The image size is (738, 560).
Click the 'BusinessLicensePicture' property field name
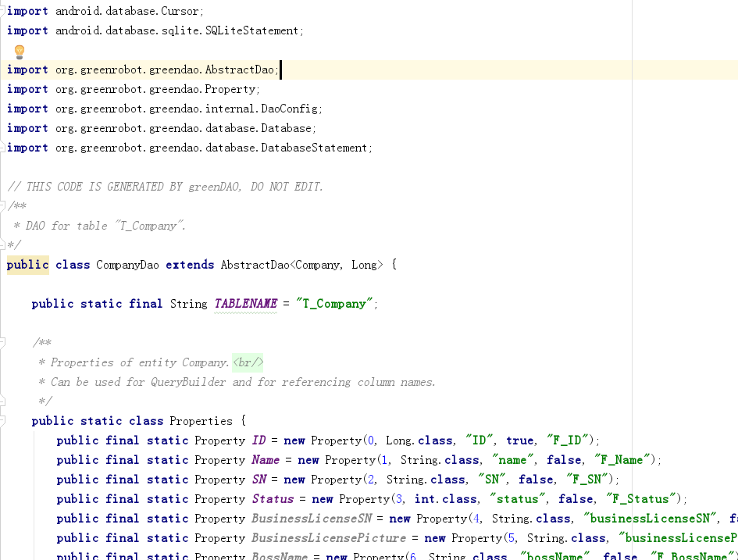point(329,538)
